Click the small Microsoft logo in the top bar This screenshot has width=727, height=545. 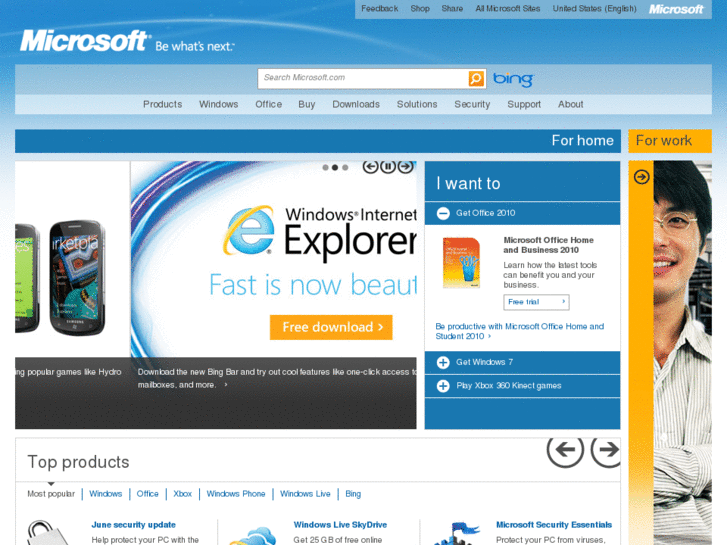tap(676, 9)
